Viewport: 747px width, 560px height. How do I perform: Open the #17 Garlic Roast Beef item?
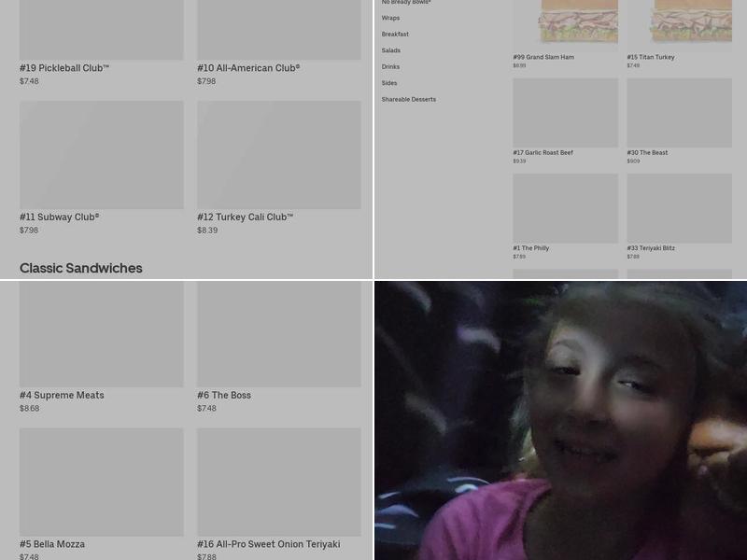tap(565, 113)
